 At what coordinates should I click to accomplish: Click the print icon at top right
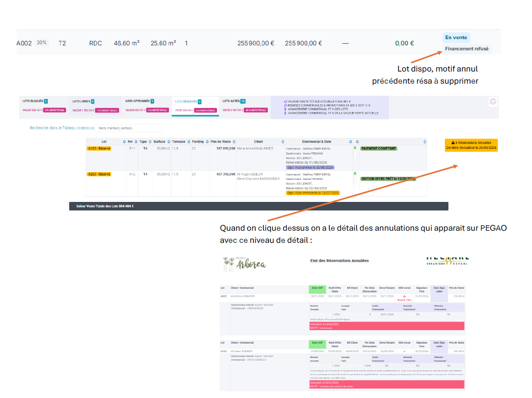[x=492, y=102]
